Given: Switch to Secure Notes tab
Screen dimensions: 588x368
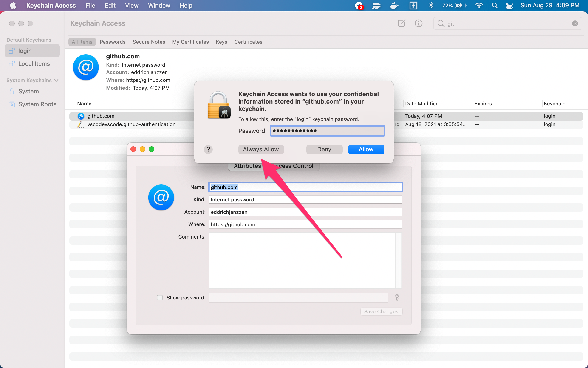Looking at the screenshot, I should pos(149,42).
